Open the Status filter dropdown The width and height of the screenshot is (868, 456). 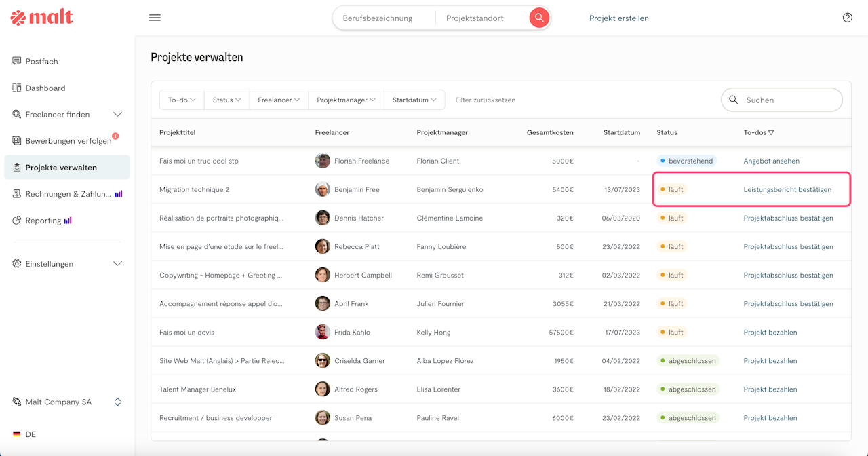pyautogui.click(x=226, y=100)
